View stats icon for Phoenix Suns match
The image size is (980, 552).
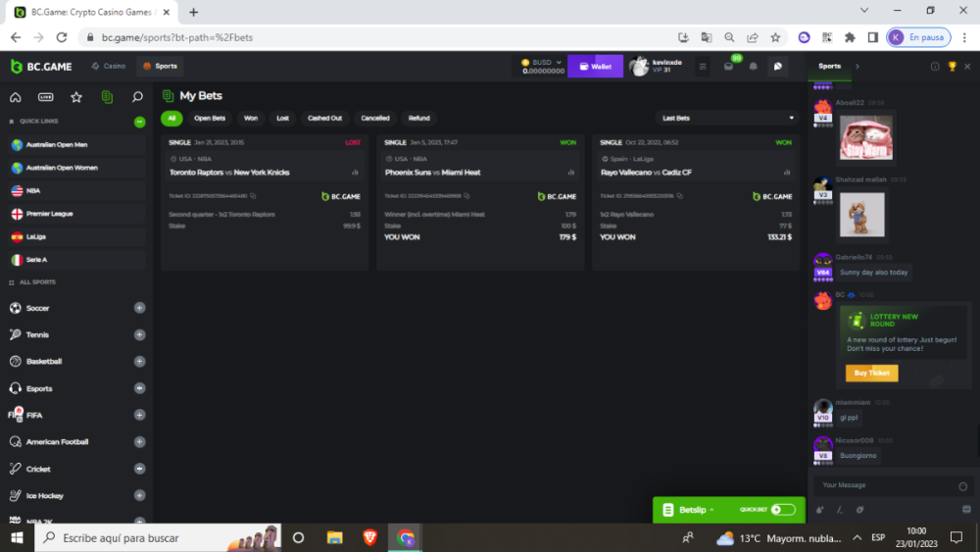570,173
